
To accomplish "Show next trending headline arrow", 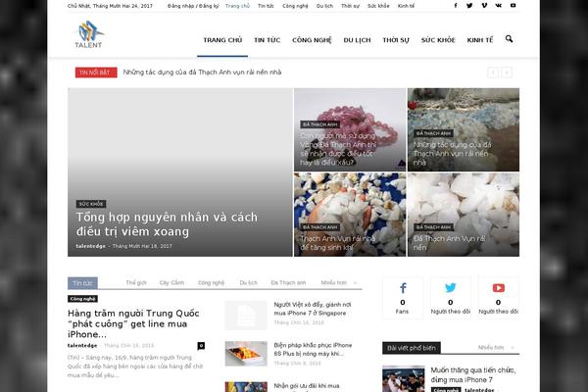I will pos(507,73).
